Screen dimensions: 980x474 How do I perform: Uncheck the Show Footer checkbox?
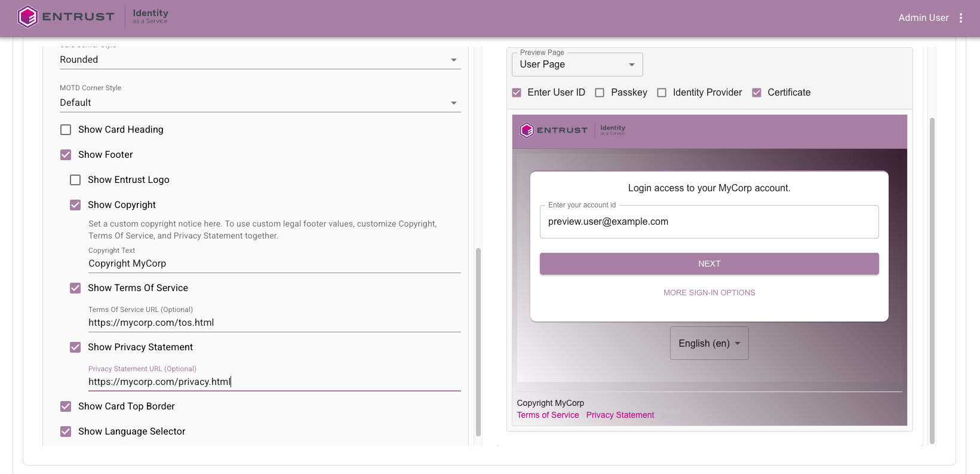click(66, 155)
